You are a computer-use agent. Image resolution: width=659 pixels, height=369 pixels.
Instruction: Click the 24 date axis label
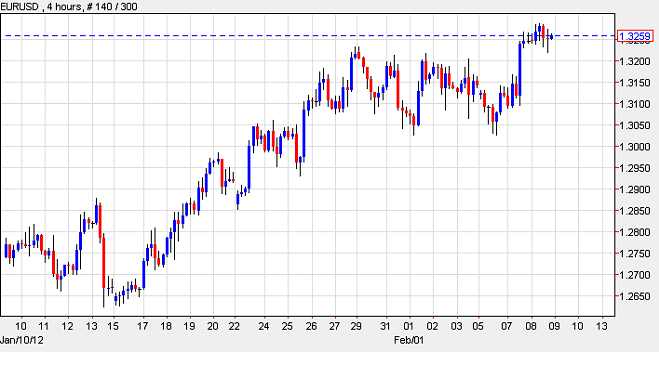(264, 326)
